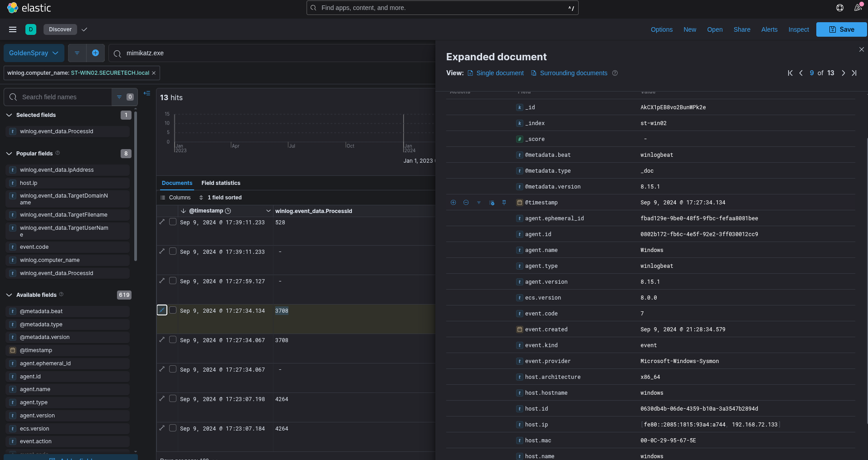868x460 pixels.
Task: Filter for the @timestamp value
Action: [x=453, y=203]
